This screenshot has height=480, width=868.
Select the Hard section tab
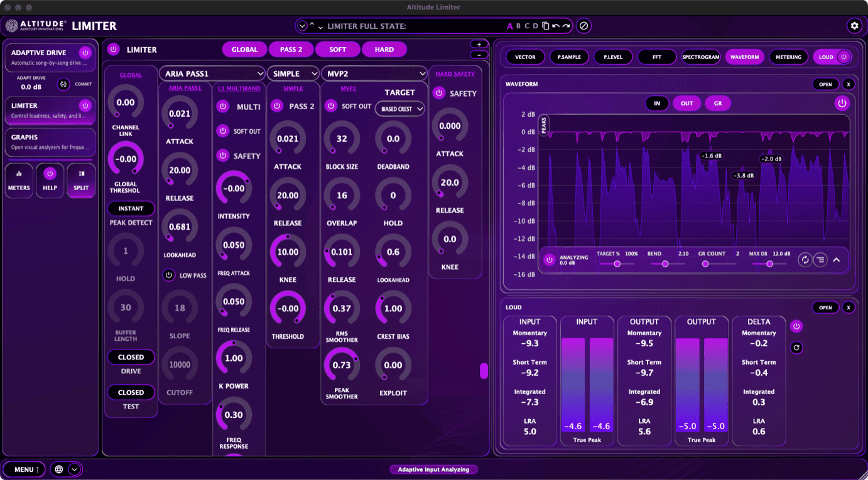coord(384,50)
